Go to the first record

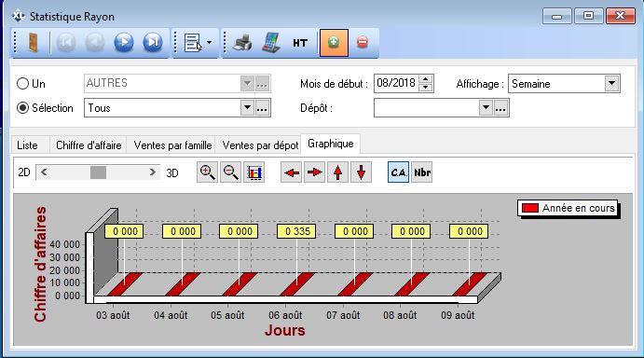click(x=66, y=42)
